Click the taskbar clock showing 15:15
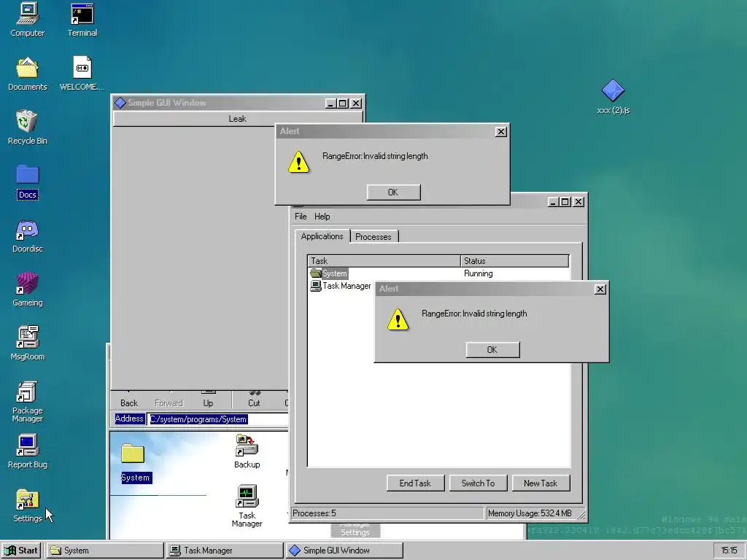Screen dimensions: 747x560 729,551
